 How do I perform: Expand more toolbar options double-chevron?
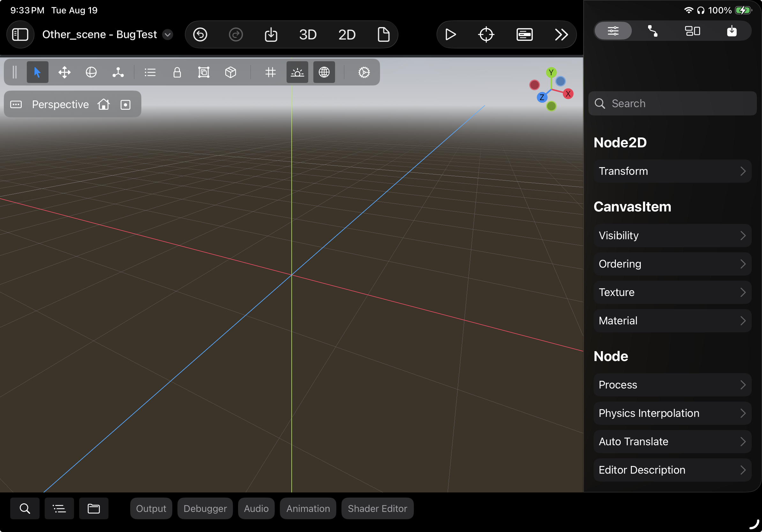(561, 34)
